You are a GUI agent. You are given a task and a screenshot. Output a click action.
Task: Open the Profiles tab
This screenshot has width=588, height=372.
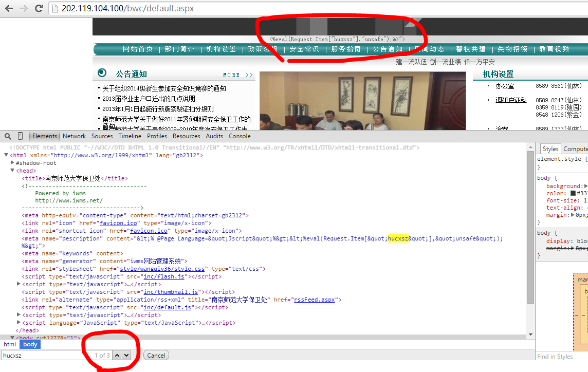[x=157, y=136]
